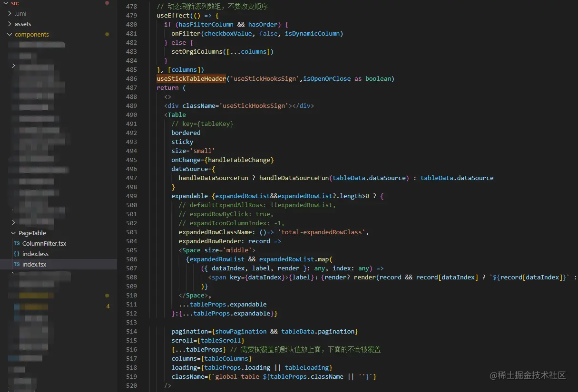Click line number 486 in the gutter

coord(131,78)
